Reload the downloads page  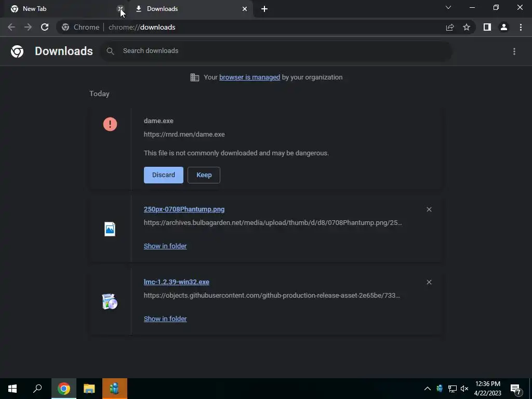click(45, 27)
